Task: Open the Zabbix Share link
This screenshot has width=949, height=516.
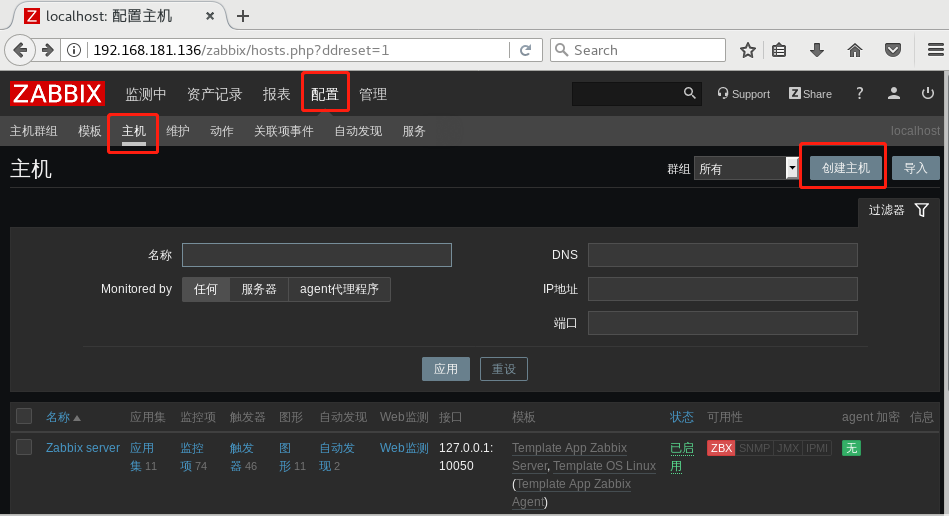Action: click(810, 94)
